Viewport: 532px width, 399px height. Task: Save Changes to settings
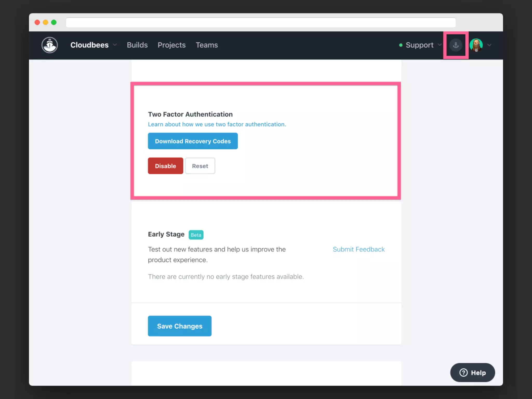click(180, 326)
